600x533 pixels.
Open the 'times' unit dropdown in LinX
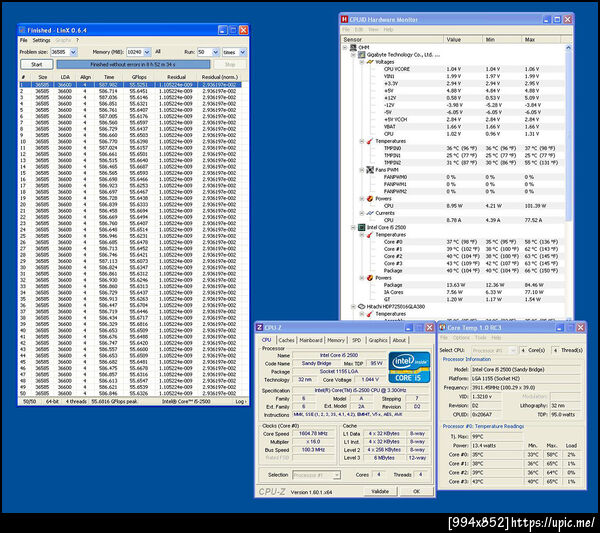(243, 52)
